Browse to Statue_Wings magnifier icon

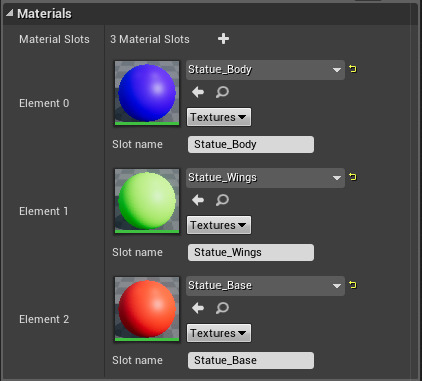(222, 200)
